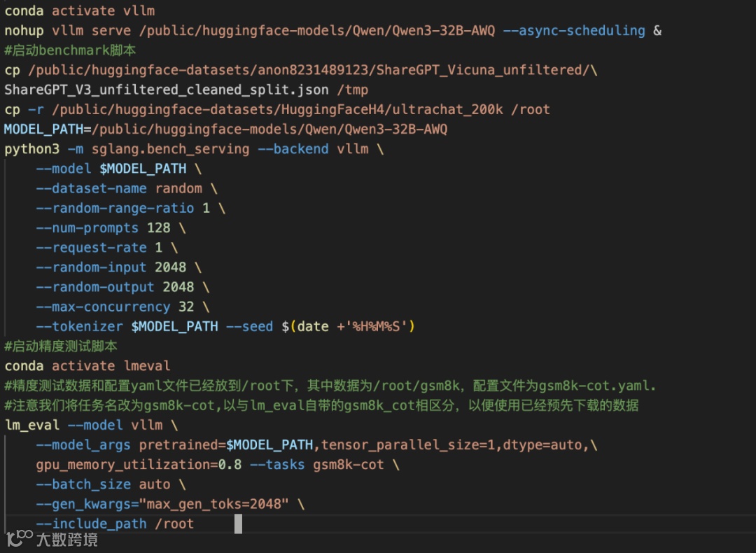The height and width of the screenshot is (553, 756).
Task: Click the '--tasks' flag
Action: [x=277, y=465]
